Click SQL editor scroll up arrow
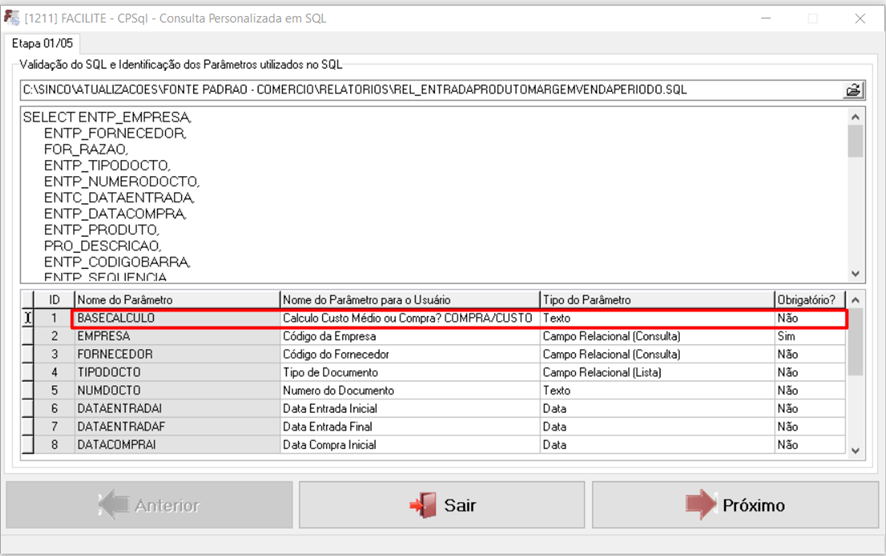Image resolution: width=886 pixels, height=556 pixels. 855,117
